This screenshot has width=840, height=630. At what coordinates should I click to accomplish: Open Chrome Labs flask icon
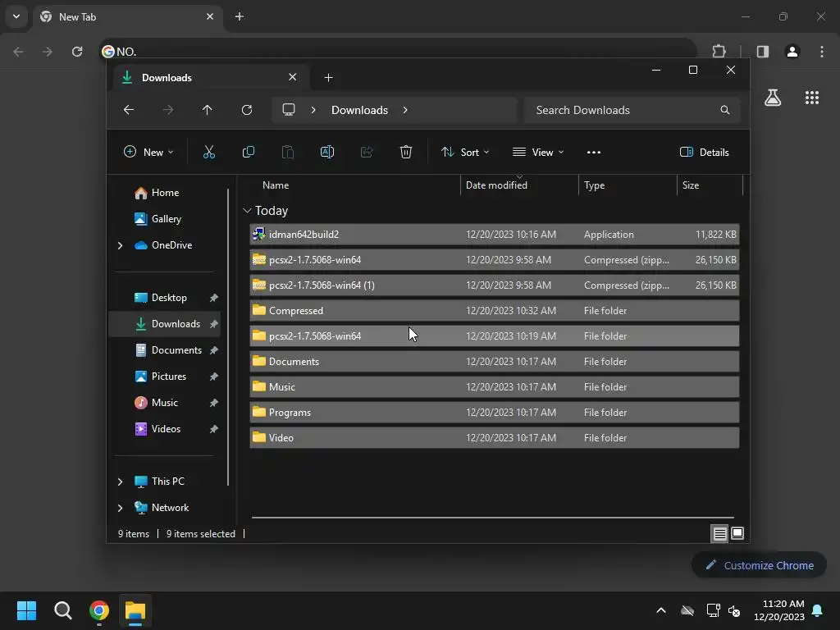tap(773, 98)
